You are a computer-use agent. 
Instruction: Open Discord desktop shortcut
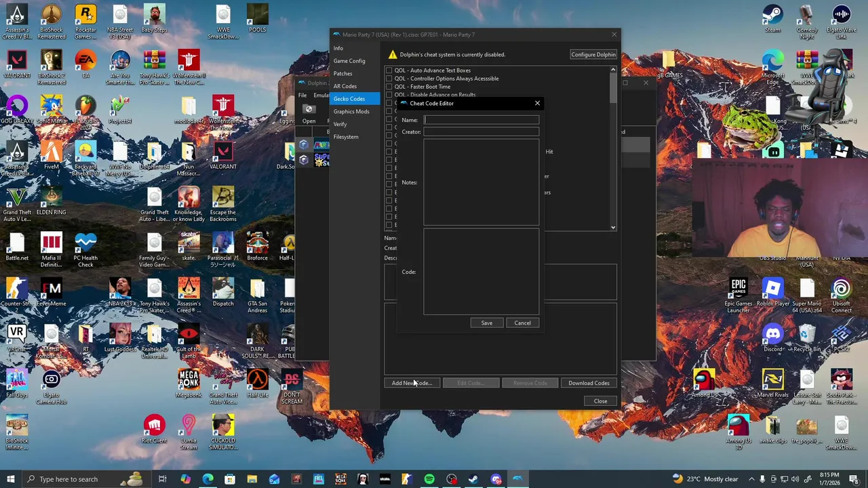(772, 338)
